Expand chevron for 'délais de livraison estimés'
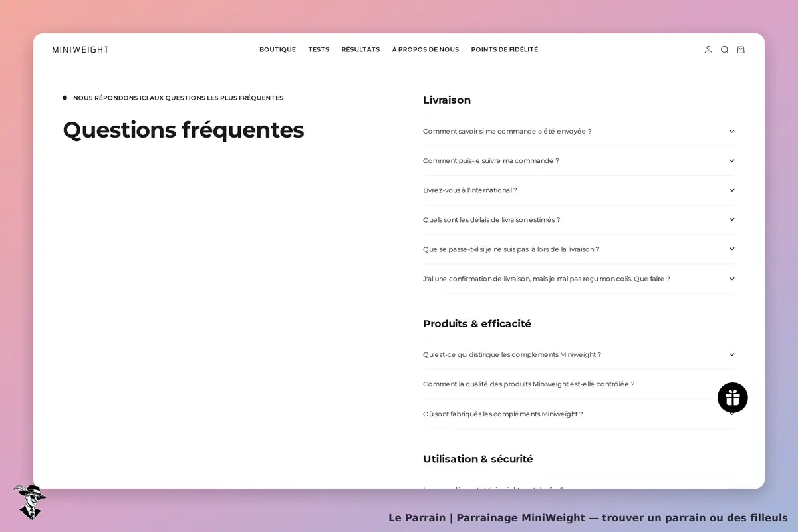 point(731,219)
